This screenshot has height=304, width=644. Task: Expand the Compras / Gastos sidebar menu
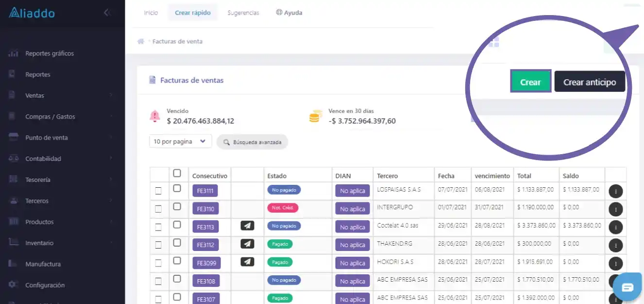point(111,116)
